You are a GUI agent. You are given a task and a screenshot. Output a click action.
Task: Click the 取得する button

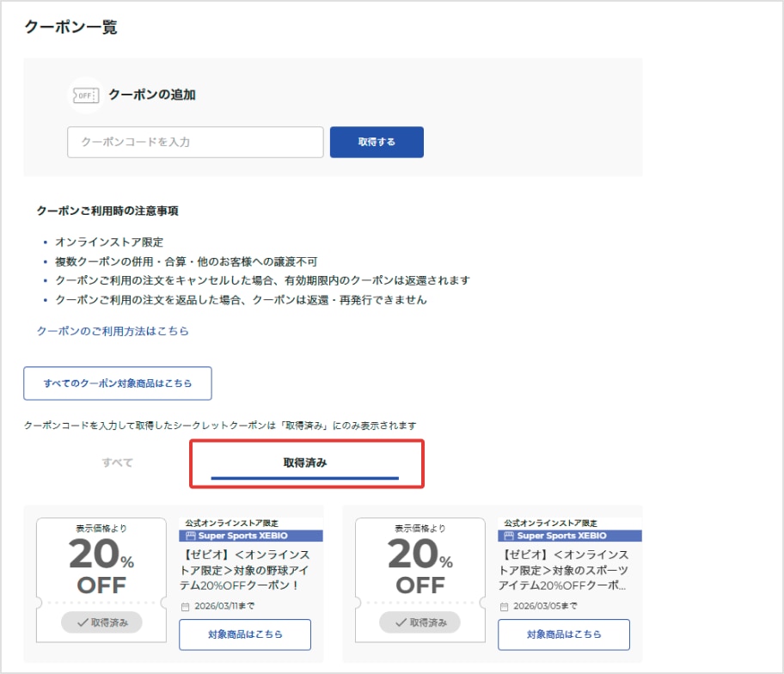(x=377, y=142)
